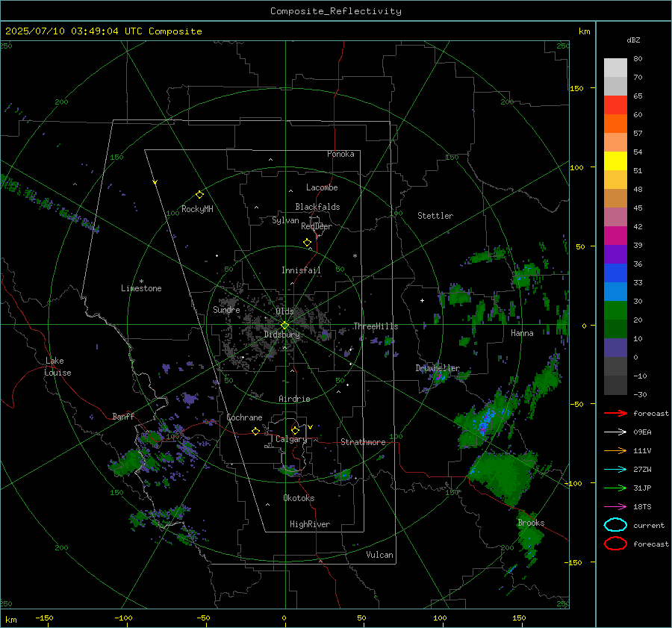Click the Limestone label

pyautogui.click(x=141, y=288)
